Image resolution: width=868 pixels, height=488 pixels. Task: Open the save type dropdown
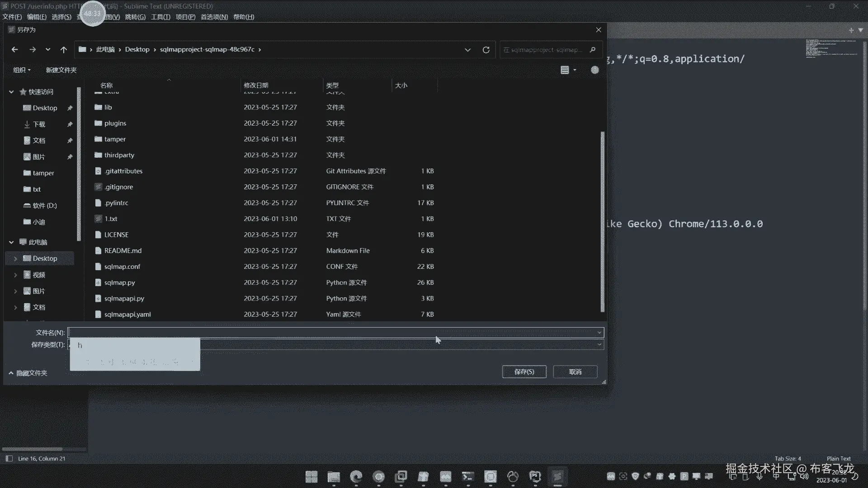click(599, 345)
